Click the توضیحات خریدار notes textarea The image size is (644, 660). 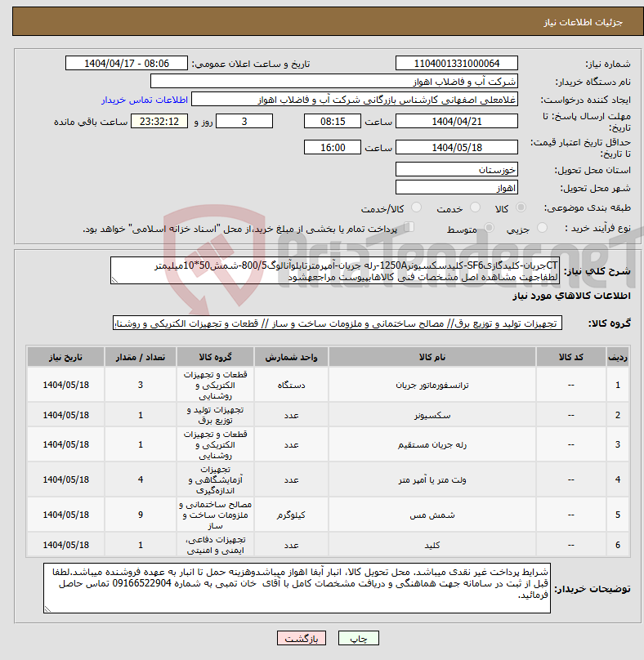point(297,588)
